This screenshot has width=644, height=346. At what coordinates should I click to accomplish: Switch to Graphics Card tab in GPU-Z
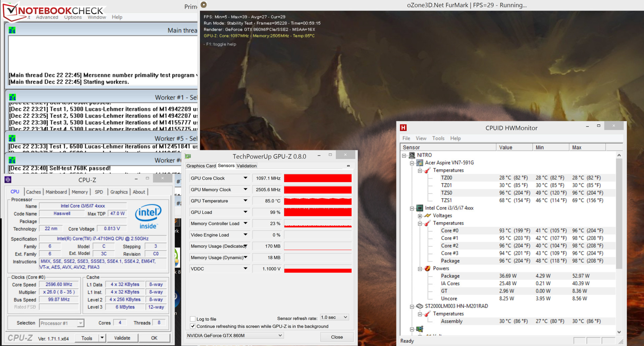(201, 166)
